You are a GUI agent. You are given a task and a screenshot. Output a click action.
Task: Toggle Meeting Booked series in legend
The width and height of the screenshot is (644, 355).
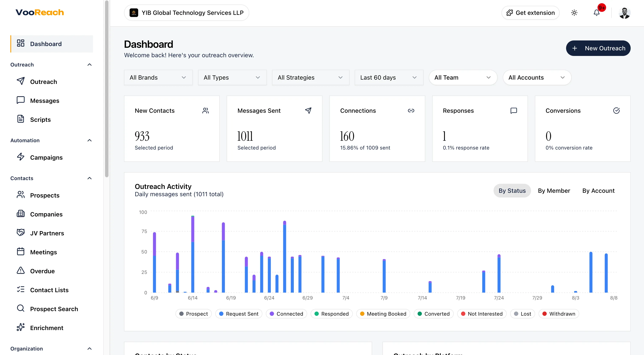(x=383, y=314)
